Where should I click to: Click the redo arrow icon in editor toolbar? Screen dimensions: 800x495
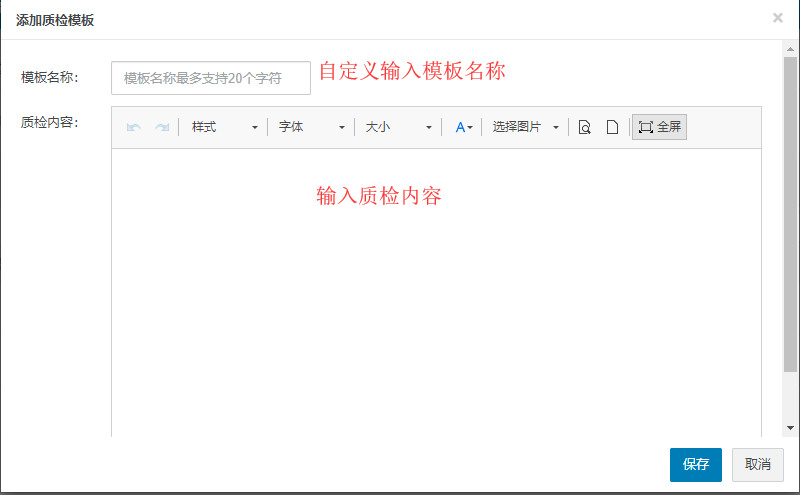tap(162, 127)
